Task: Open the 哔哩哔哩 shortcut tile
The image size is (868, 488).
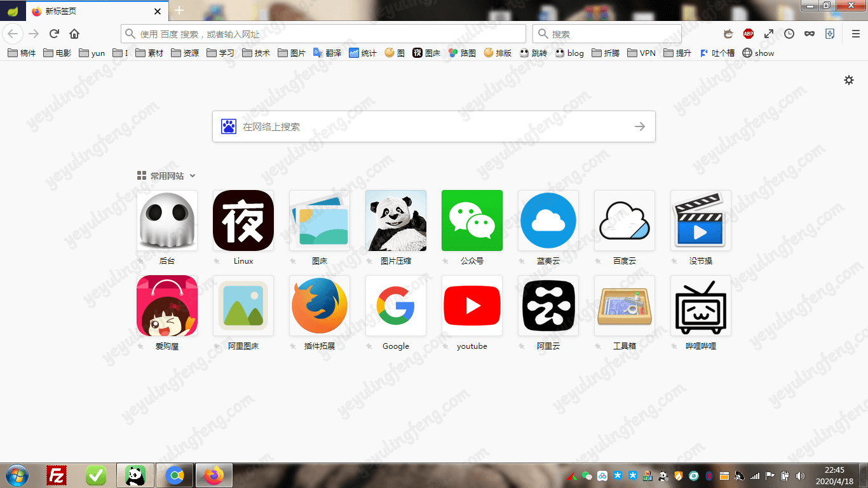Action: (701, 306)
